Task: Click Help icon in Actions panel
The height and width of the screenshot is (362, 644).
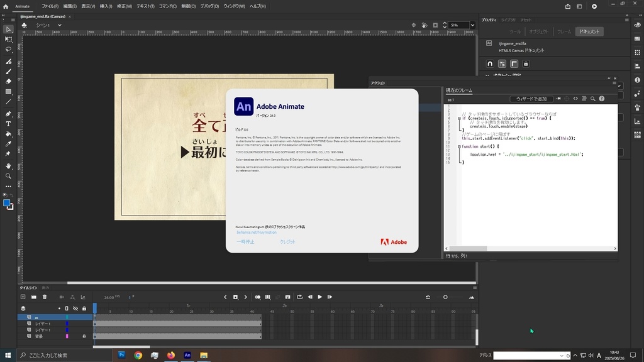Action: pos(602,99)
